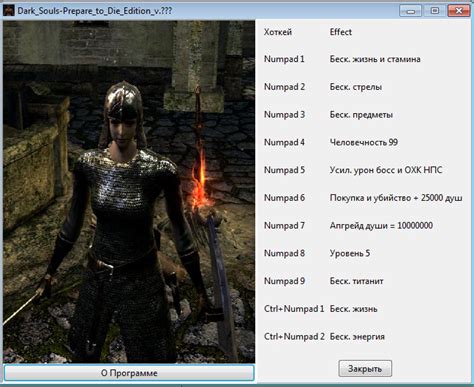
Task: Minimize the trainer window
Action: click(x=410, y=11)
